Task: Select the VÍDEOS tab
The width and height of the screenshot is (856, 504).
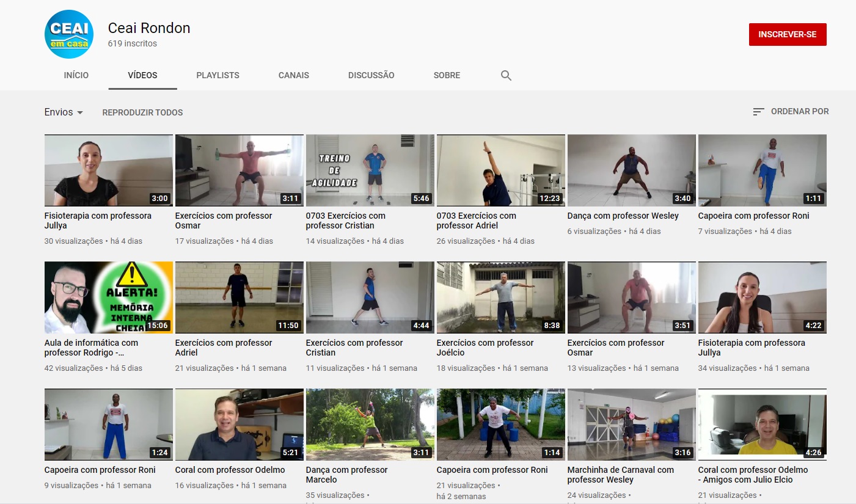Action: point(142,76)
